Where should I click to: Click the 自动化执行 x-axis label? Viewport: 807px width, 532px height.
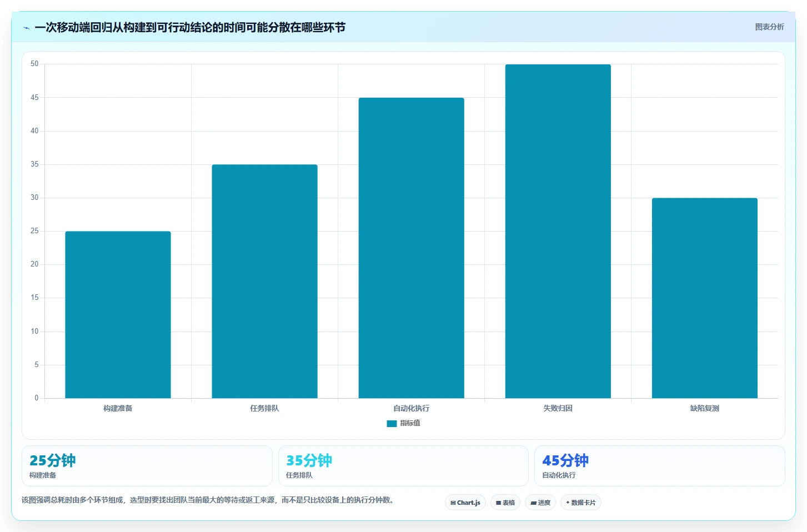click(411, 408)
